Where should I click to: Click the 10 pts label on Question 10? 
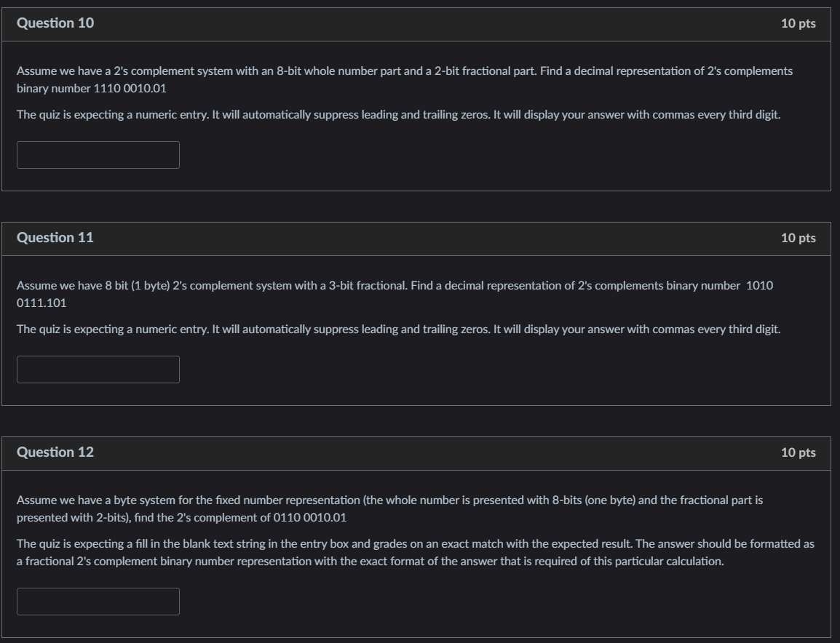(799, 23)
